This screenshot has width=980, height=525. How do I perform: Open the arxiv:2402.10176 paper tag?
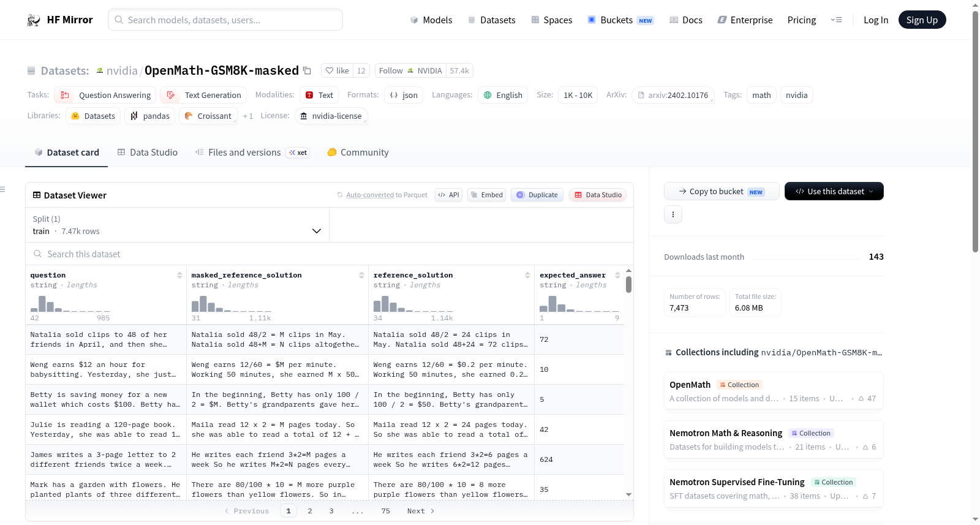673,95
